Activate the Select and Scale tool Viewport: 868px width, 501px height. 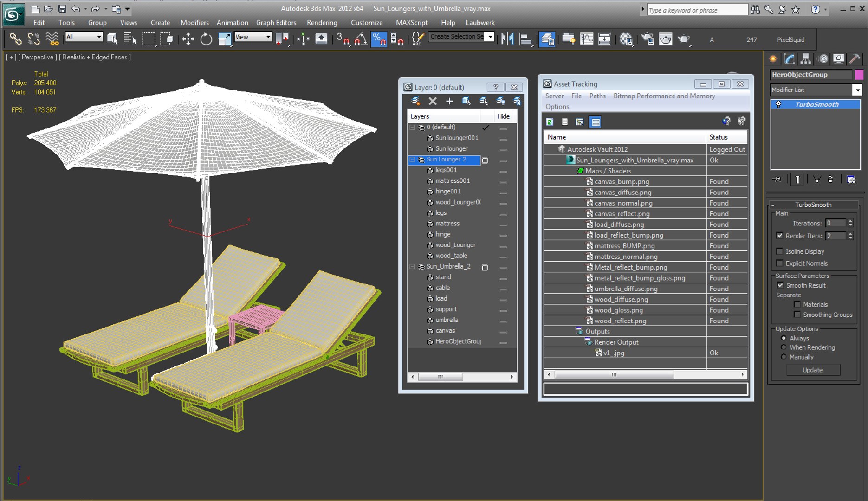225,39
